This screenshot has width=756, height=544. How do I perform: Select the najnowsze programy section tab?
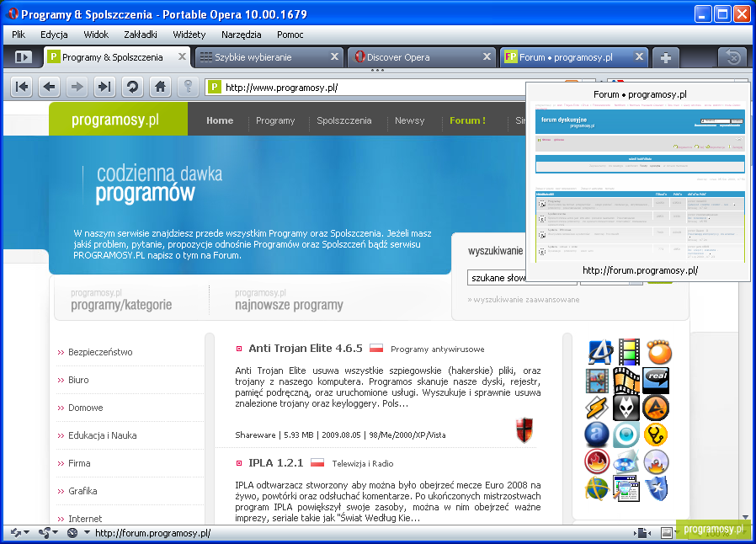point(289,300)
